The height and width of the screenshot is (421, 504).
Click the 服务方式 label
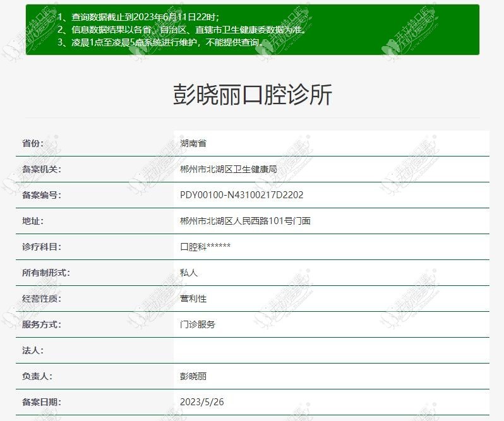tap(42, 324)
